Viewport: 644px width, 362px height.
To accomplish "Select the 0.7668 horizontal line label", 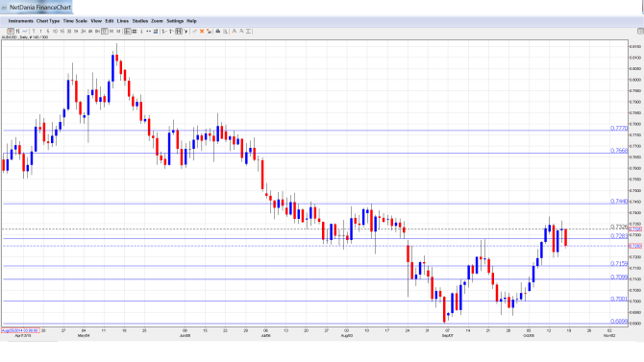I will pyautogui.click(x=619, y=151).
